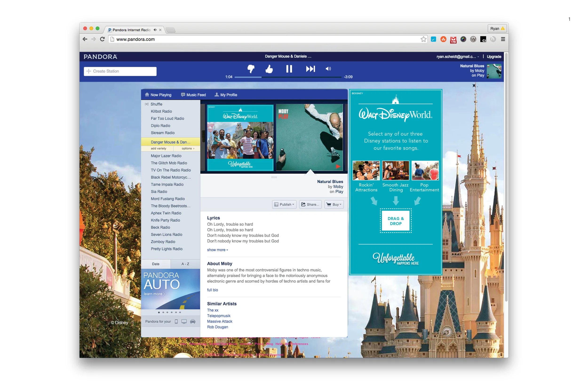
Task: Click the car device icon
Action: pyautogui.click(x=193, y=321)
